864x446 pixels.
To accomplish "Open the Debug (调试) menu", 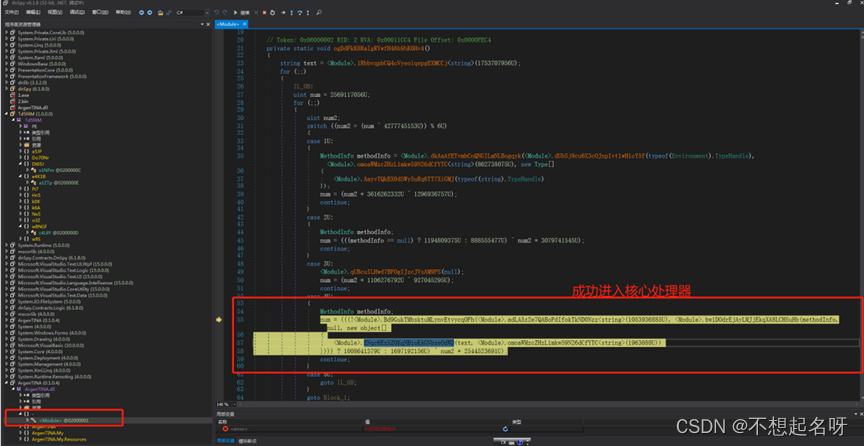I will [78, 12].
